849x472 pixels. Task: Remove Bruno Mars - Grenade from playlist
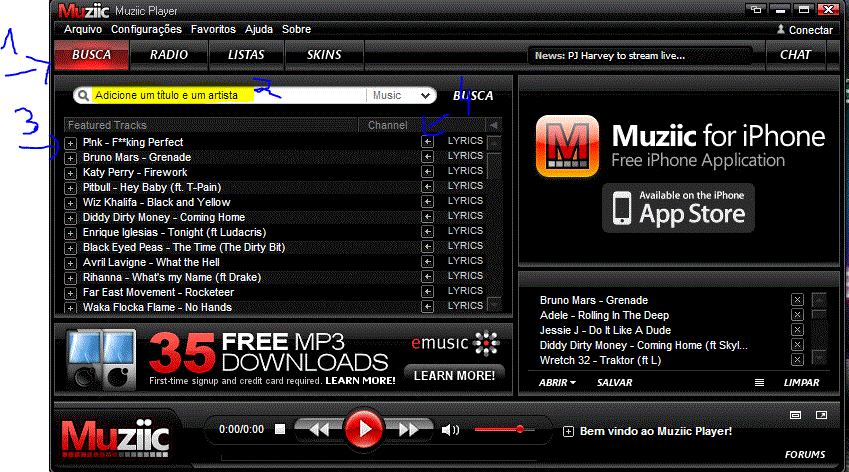797,300
